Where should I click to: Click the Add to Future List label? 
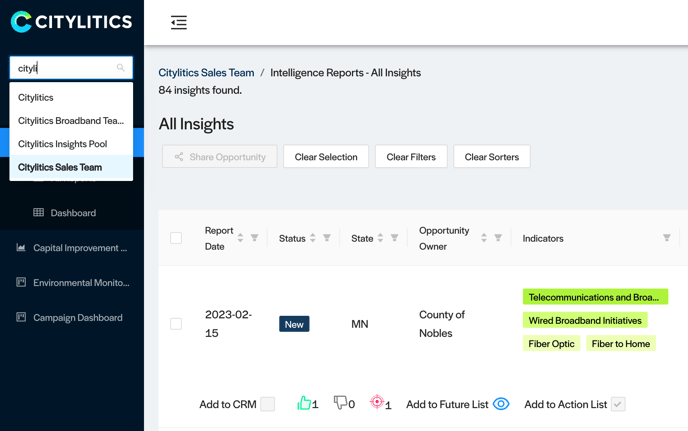click(x=447, y=404)
